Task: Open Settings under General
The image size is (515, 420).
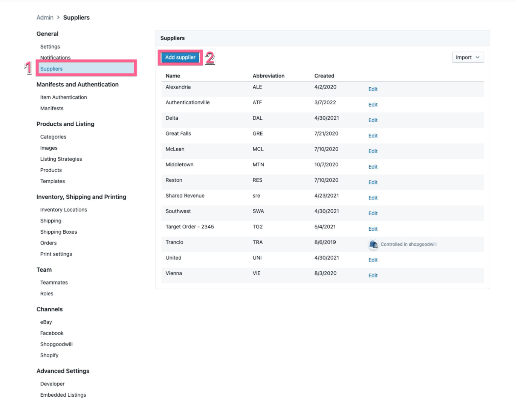Action: click(50, 47)
